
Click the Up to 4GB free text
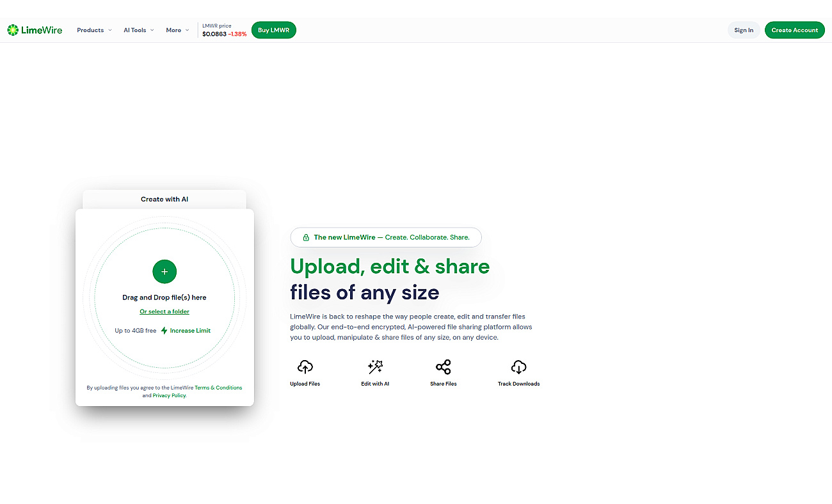136,331
